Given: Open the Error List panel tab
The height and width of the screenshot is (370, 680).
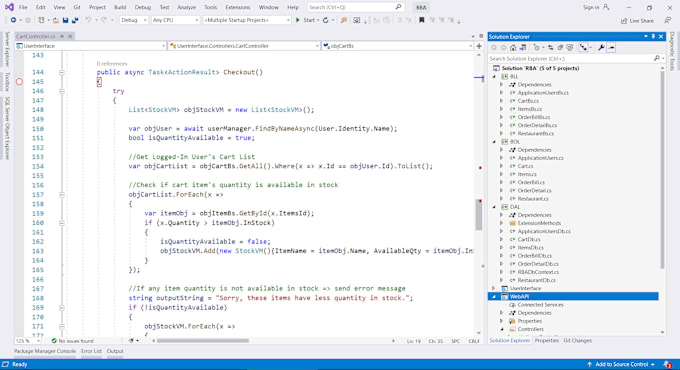Looking at the screenshot, I should coord(91,351).
